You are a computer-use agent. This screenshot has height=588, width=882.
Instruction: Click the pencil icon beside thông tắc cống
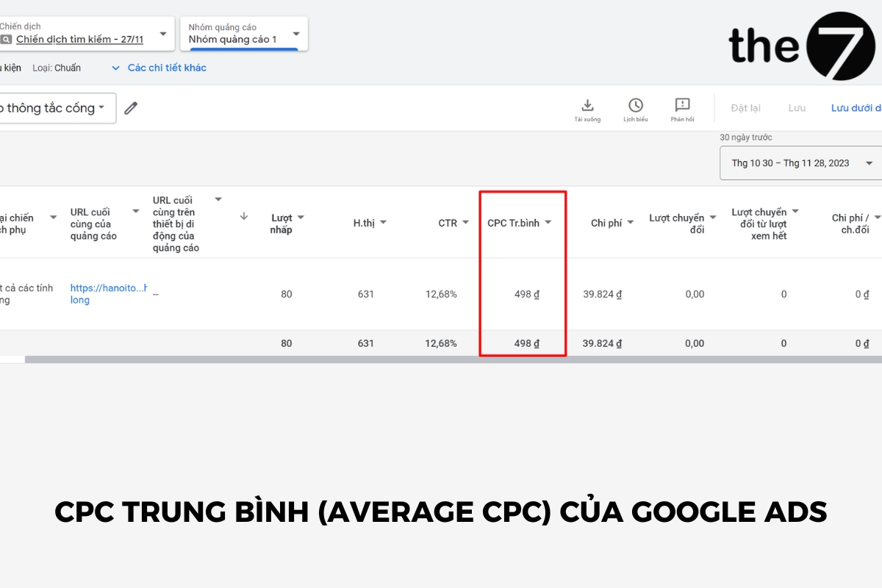[131, 107]
